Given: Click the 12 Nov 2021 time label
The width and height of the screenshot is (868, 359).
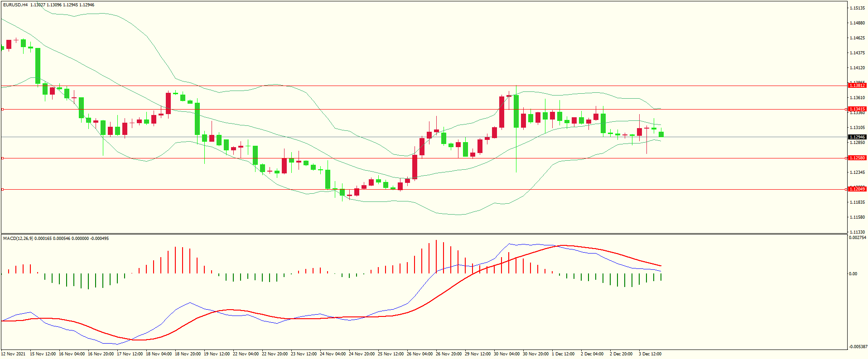Looking at the screenshot, I should tap(14, 354).
